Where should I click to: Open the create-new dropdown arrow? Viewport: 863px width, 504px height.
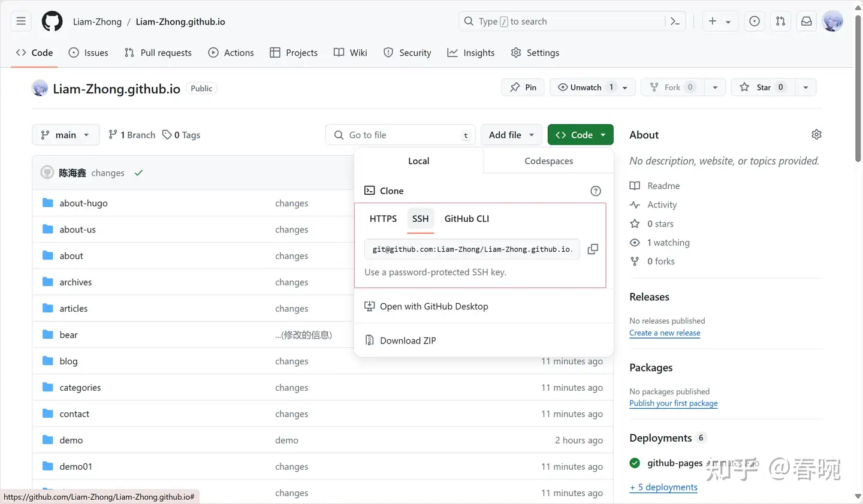728,22
